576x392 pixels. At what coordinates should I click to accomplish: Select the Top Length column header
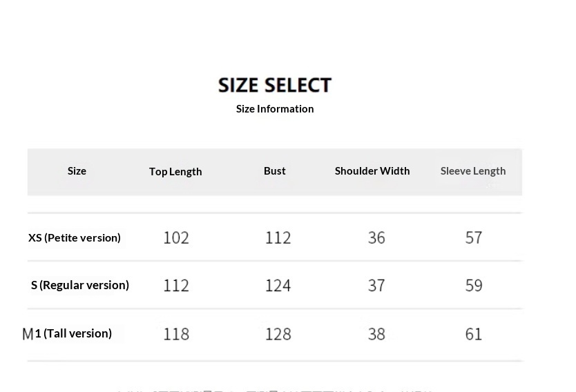point(175,172)
